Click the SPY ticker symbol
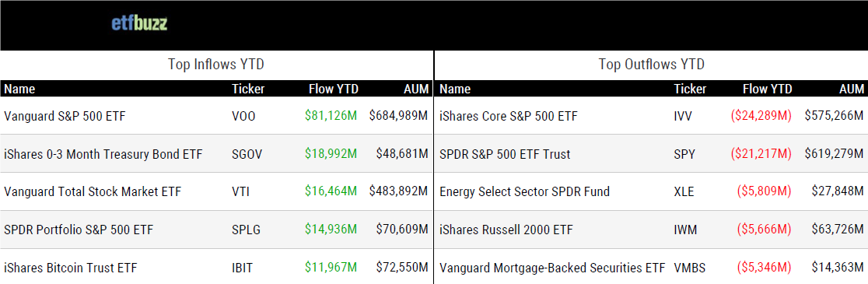868x284 pixels. click(684, 154)
